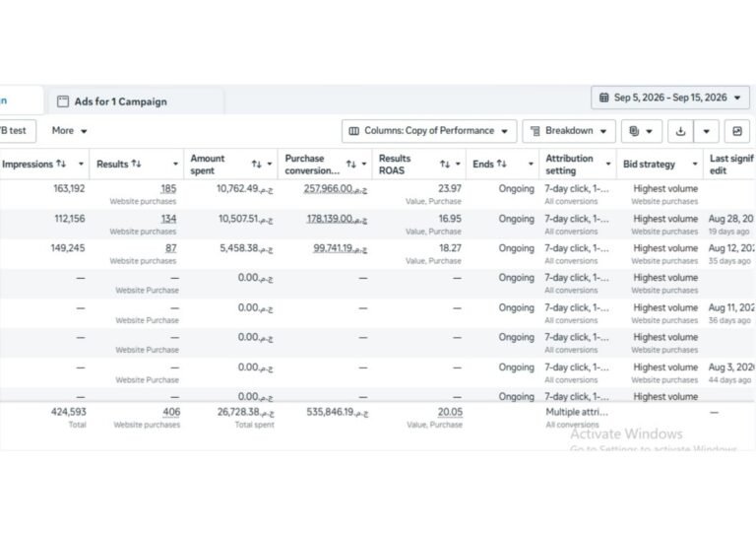This screenshot has height=535, width=756.
Task: Select the 23.97 ROAS value
Action: point(450,188)
